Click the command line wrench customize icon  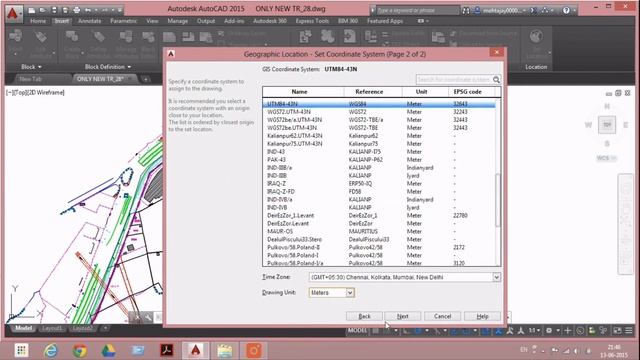148,317
